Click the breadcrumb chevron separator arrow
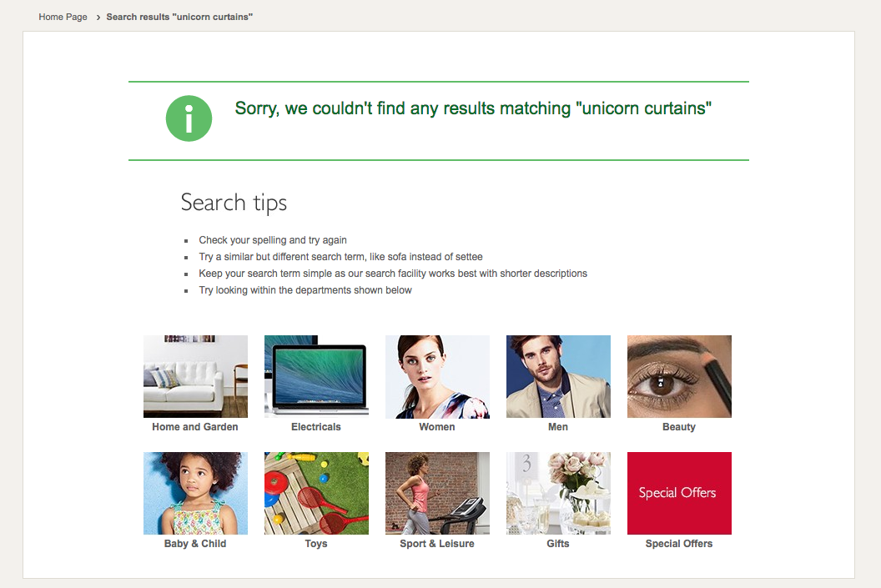Image resolution: width=881 pixels, height=588 pixels. [98, 17]
